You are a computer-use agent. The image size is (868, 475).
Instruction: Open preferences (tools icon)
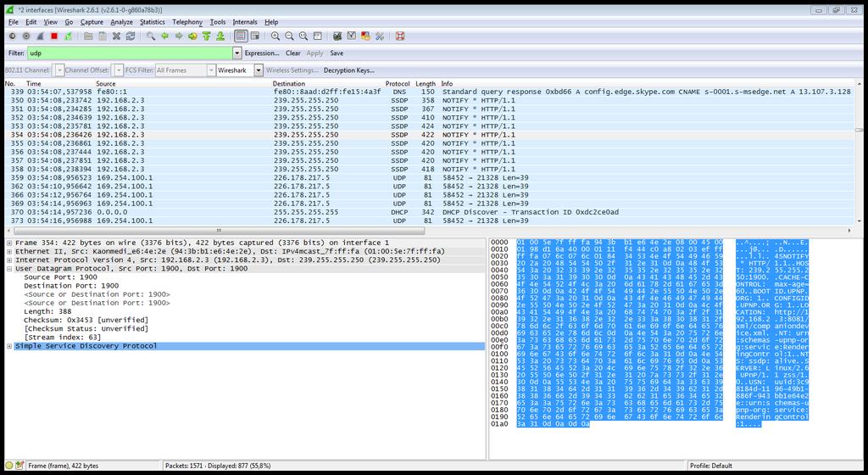point(379,36)
